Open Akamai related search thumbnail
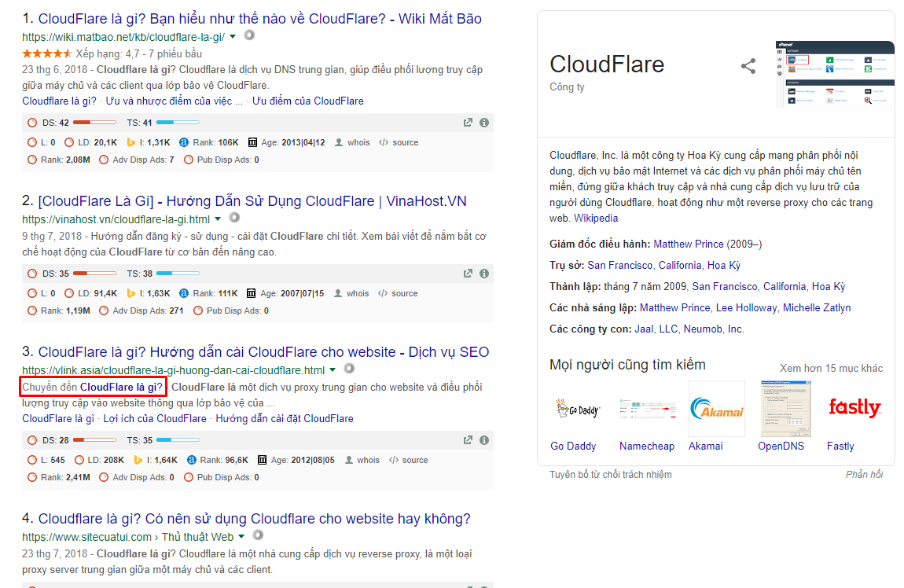Image resolution: width=904 pixels, height=588 pixels. (717, 410)
